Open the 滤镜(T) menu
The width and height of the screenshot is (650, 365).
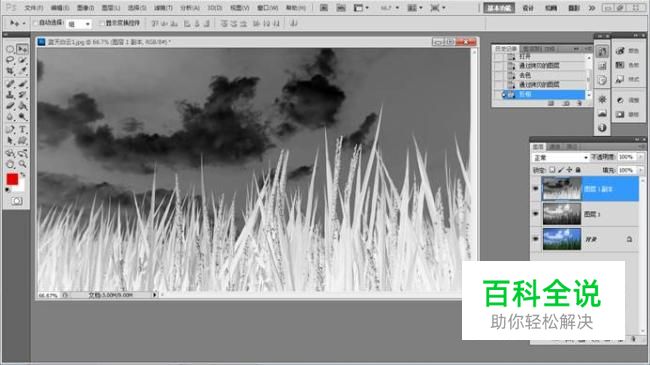point(163,8)
